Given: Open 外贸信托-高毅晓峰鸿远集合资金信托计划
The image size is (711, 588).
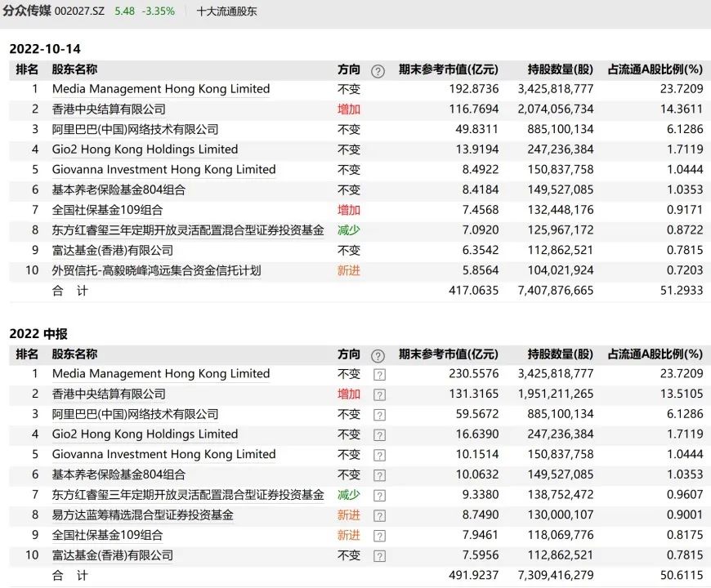Looking at the screenshot, I should tap(156, 270).
